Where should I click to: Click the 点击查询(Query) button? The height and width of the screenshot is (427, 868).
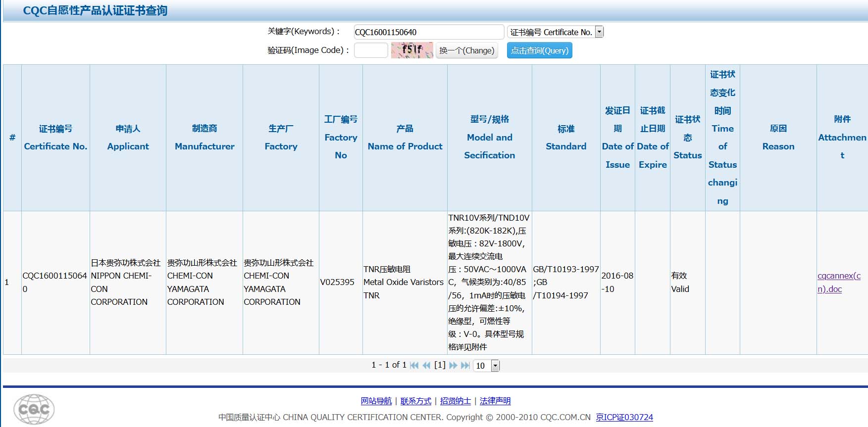[539, 50]
